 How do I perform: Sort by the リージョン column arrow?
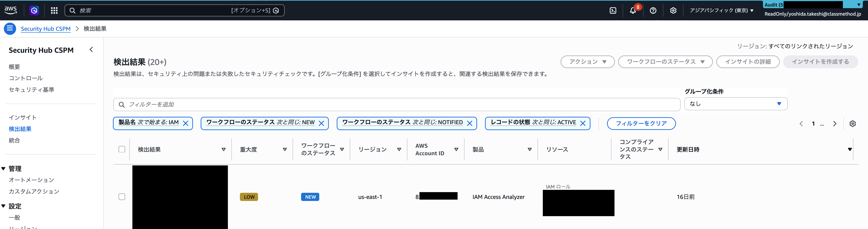(399, 150)
